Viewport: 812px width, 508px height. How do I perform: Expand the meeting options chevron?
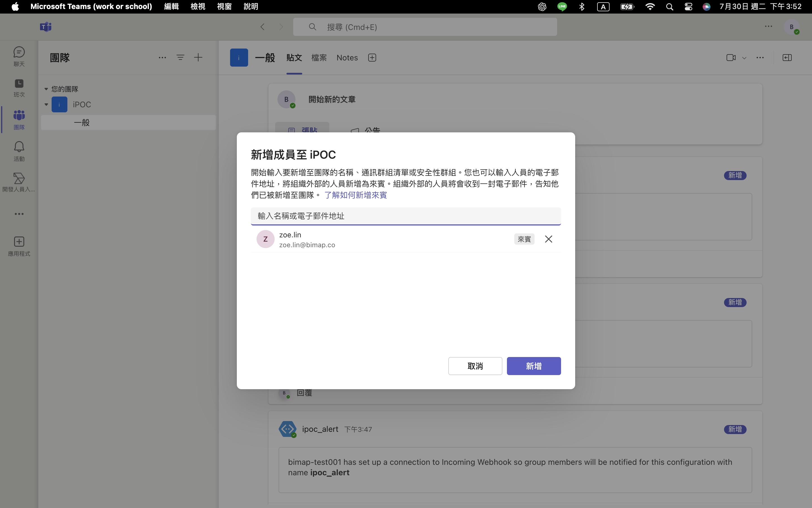coord(744,58)
